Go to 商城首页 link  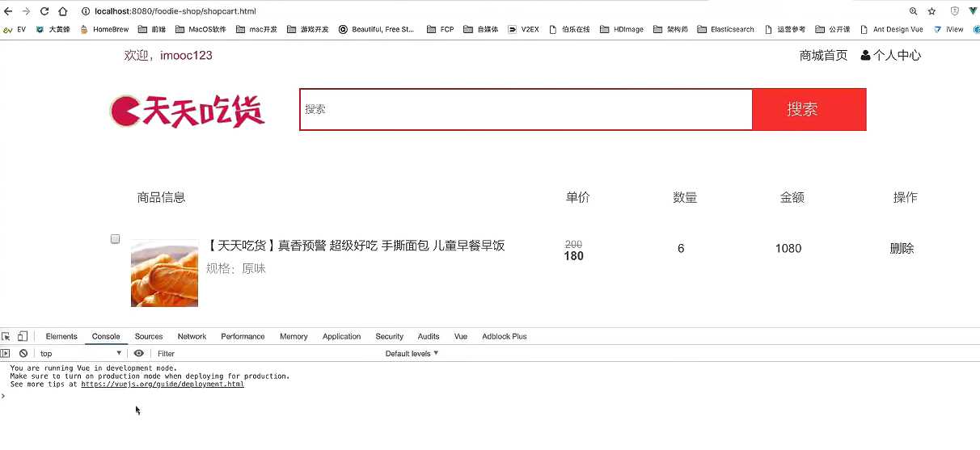click(823, 55)
